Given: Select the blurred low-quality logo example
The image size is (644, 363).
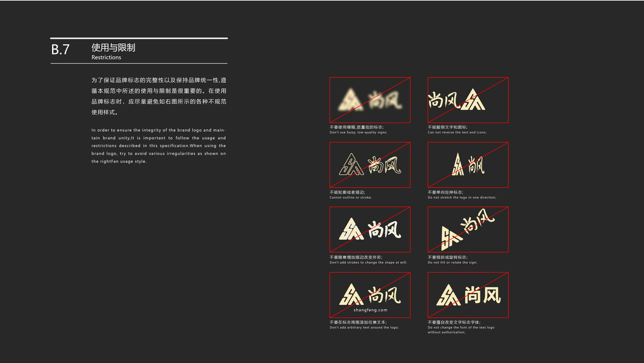Looking at the screenshot, I should pos(370,100).
